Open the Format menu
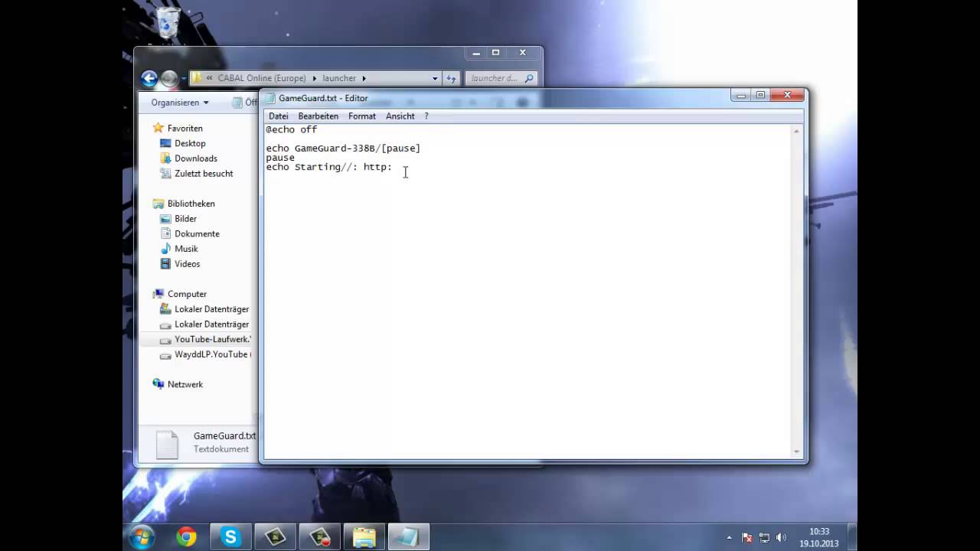 click(361, 116)
